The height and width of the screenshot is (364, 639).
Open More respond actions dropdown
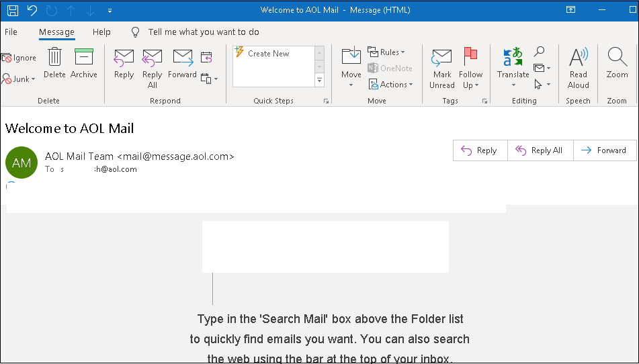[x=210, y=79]
